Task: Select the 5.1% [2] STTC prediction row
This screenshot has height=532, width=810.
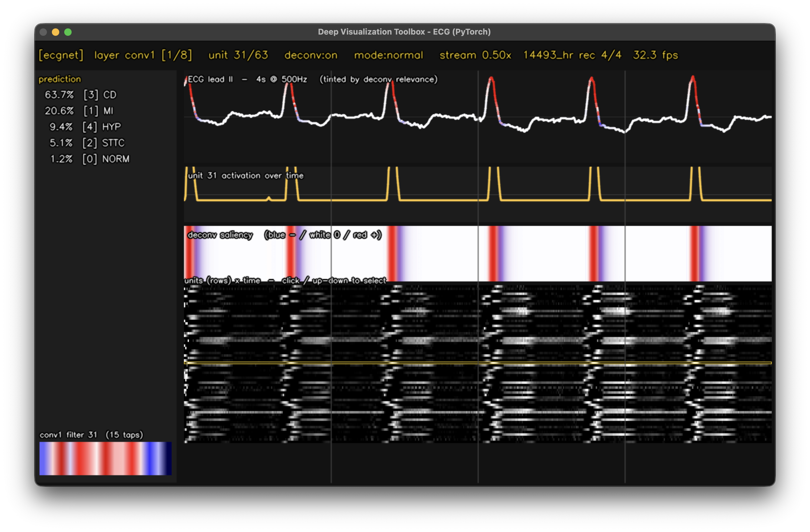Action: click(87, 143)
